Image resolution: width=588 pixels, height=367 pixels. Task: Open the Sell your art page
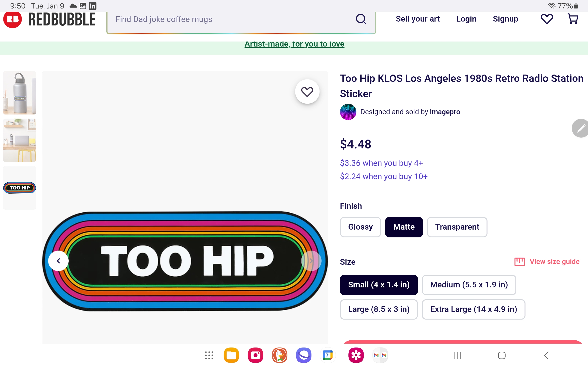tap(417, 19)
